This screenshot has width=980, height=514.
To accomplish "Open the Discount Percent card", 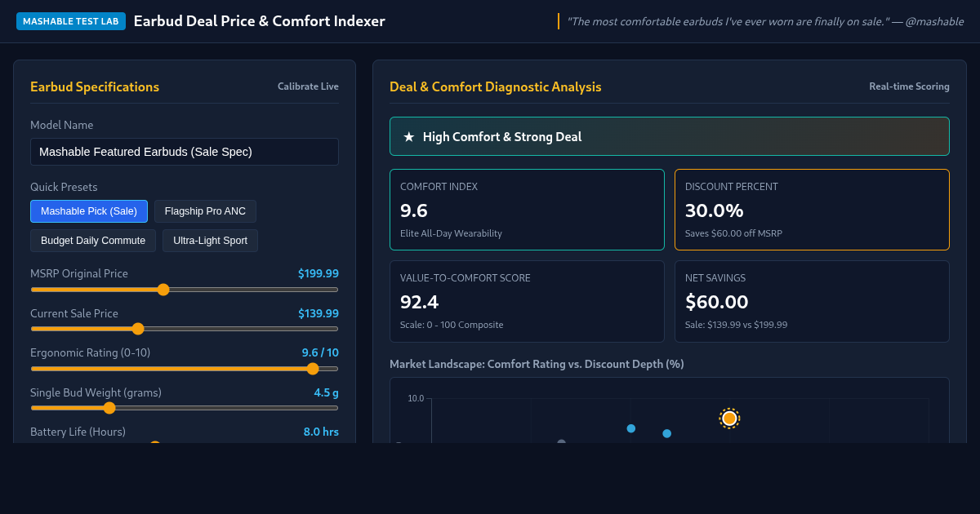I will (812, 210).
